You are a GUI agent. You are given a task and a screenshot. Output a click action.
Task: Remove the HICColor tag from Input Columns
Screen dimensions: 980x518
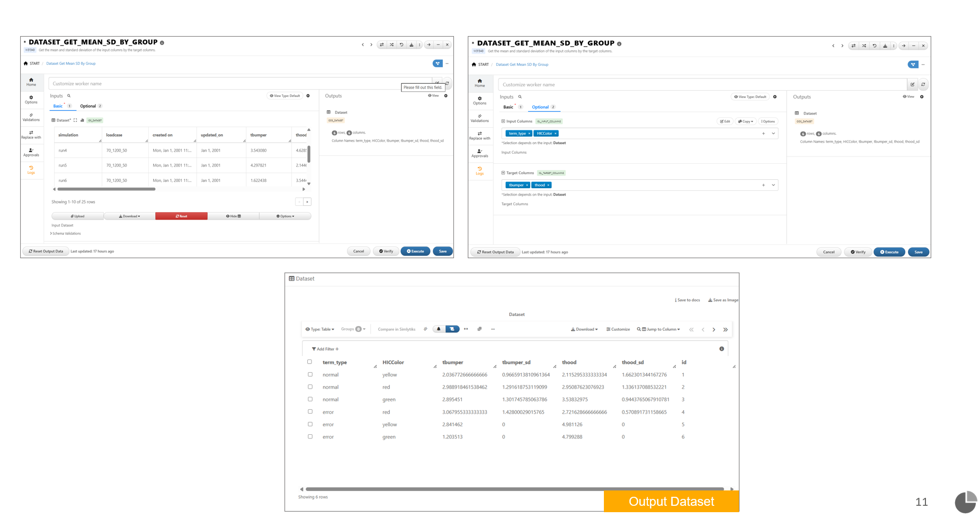click(555, 134)
